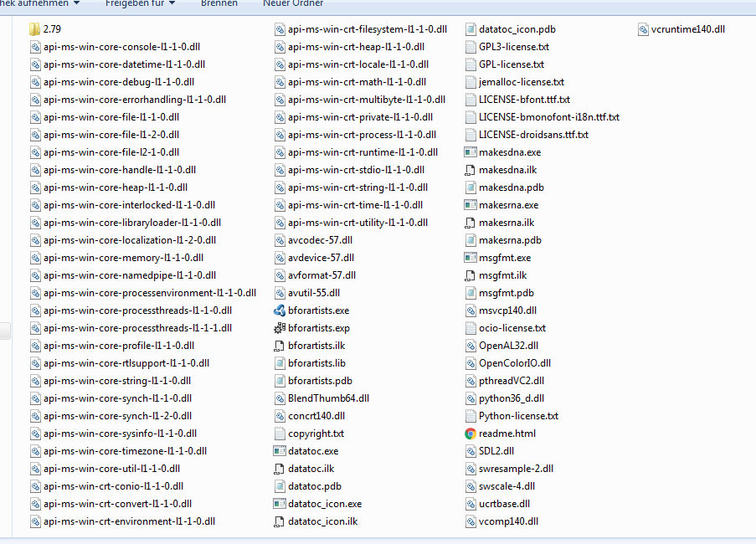This screenshot has height=544, width=756.
Task: Select the 2.79 folder icon
Action: (x=35, y=29)
